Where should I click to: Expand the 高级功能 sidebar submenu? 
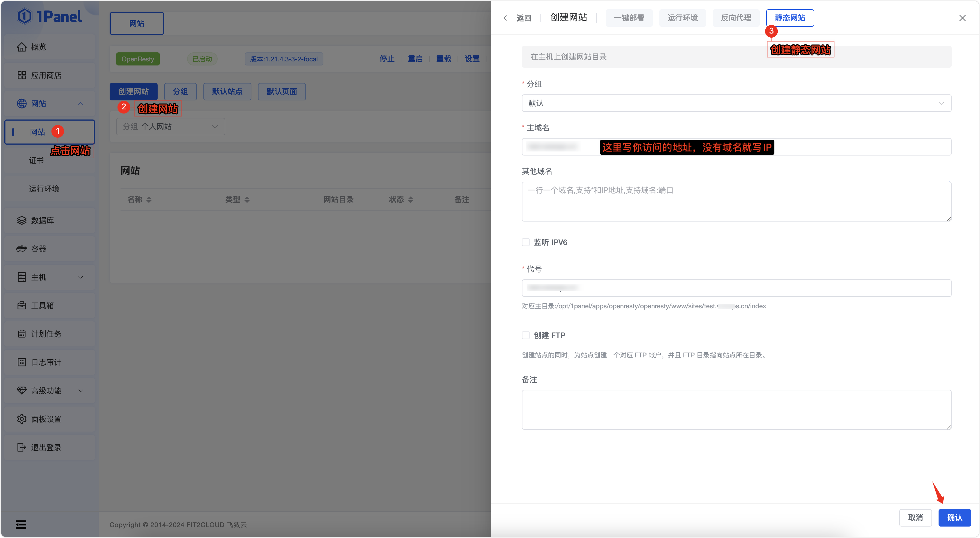[81, 391]
